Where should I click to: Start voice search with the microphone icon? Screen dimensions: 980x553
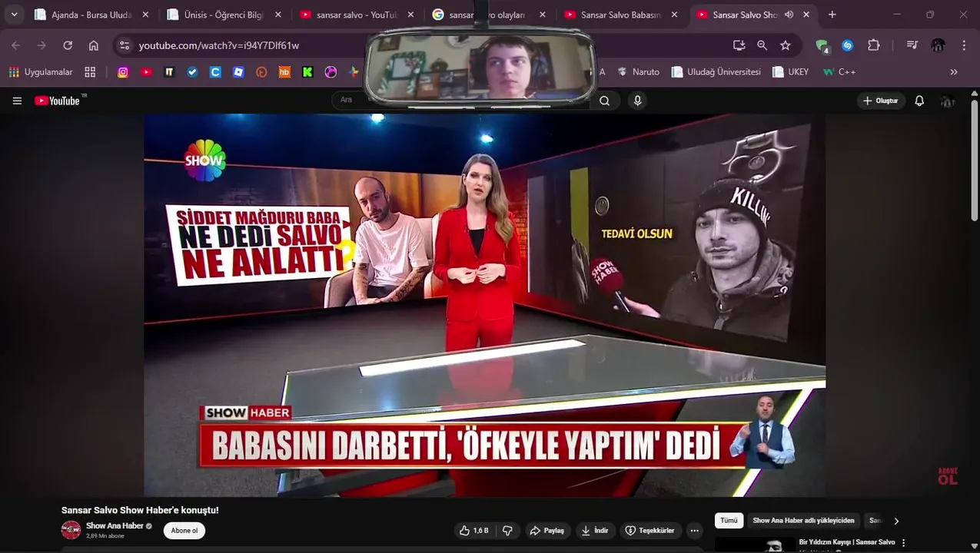(x=637, y=101)
